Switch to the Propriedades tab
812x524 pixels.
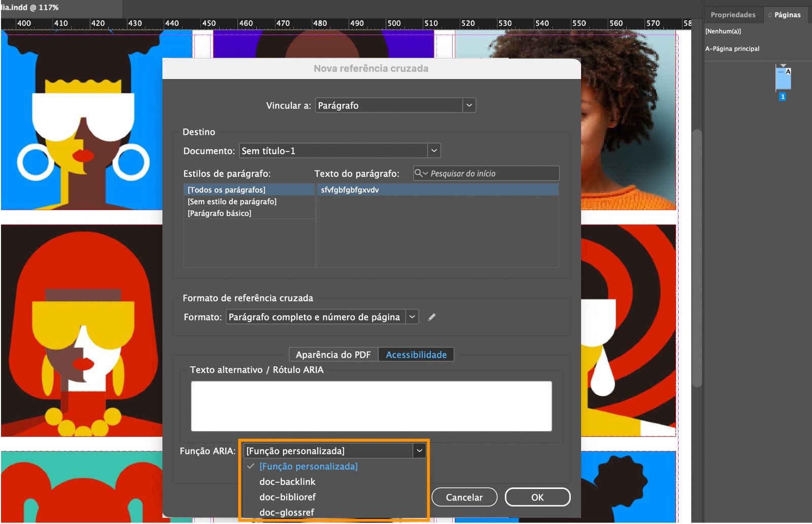click(732, 15)
